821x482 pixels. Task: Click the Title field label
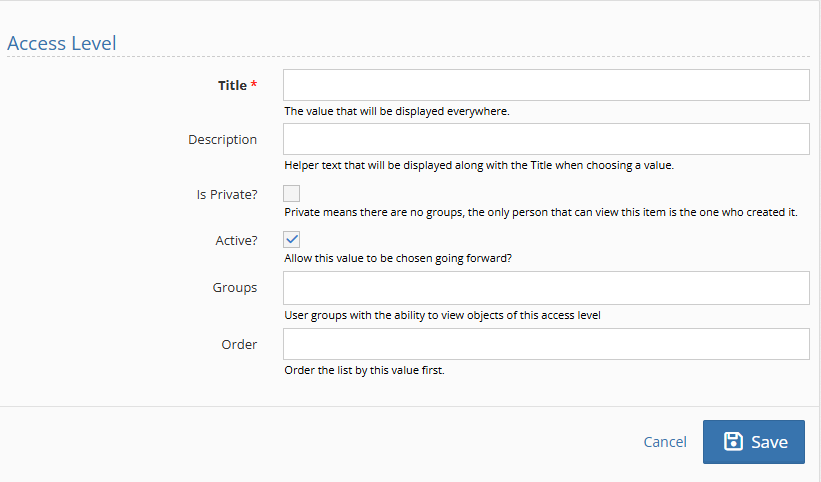point(232,85)
